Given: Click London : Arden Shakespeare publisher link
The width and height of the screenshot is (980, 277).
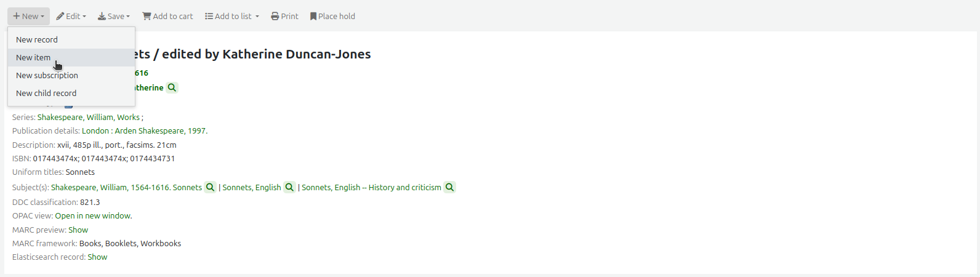Looking at the screenshot, I should pyautogui.click(x=143, y=130).
